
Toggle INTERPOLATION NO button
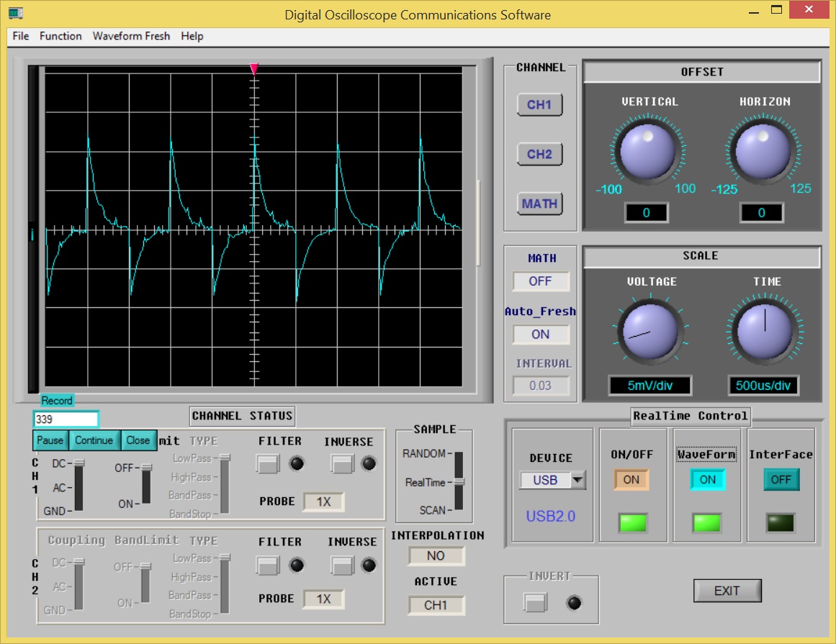click(x=436, y=556)
